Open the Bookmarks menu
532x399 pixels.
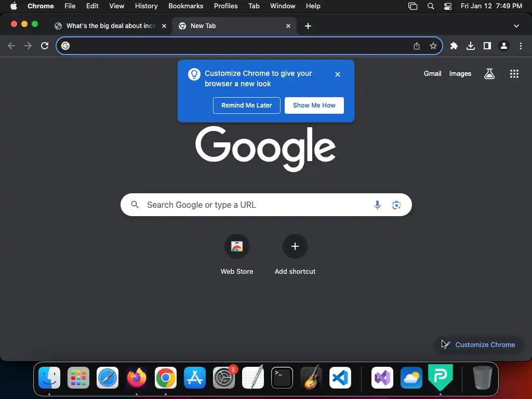coord(185,6)
